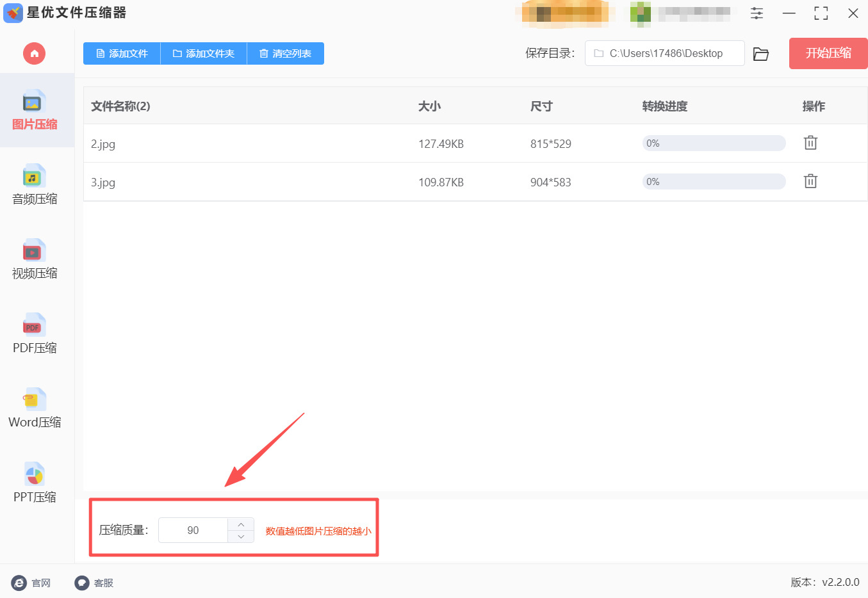The height and width of the screenshot is (598, 868).
Task: Click the 文件名称(2) column header
Action: tap(120, 106)
